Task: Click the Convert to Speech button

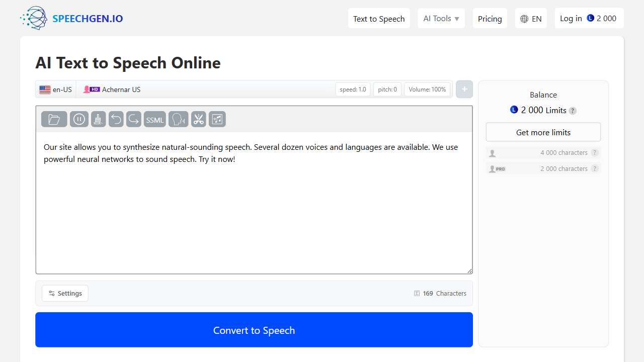Action: click(x=254, y=330)
